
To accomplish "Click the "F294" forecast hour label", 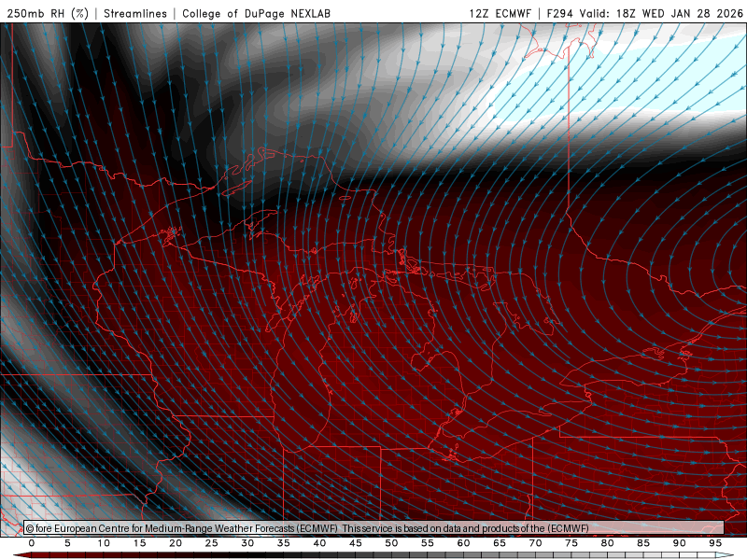I will 559,13.
